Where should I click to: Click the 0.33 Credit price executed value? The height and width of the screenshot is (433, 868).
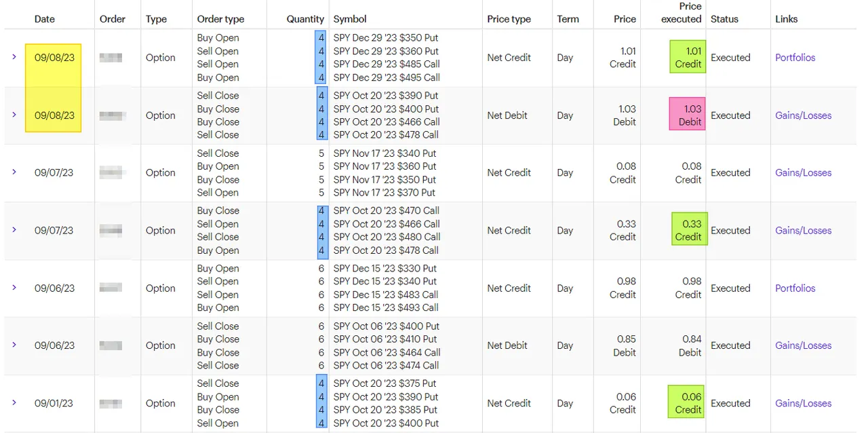(x=688, y=230)
